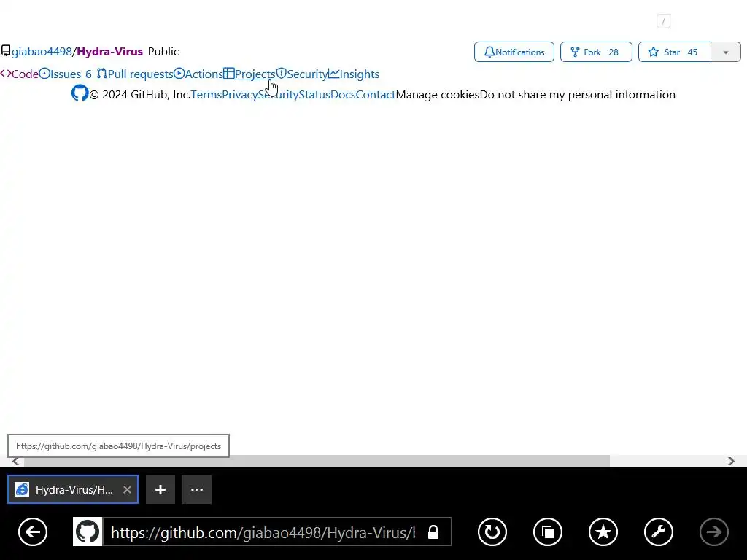Select the Hydra-Virus browser tab
This screenshot has height=560, width=747.
[x=73, y=489]
